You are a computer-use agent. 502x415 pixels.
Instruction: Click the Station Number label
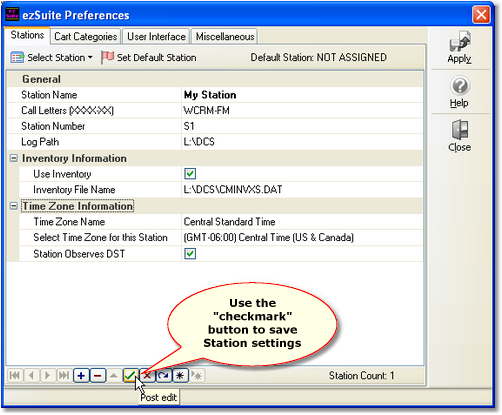(53, 126)
